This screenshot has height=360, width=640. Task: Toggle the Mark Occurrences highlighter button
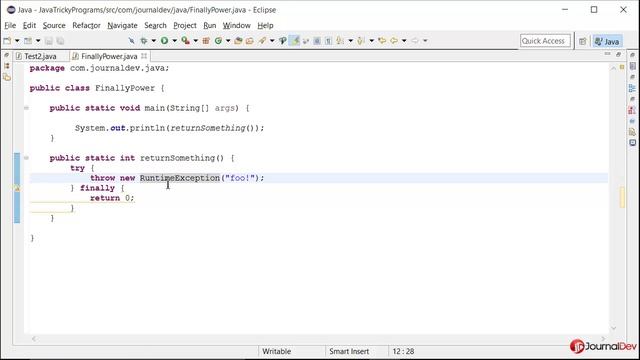click(x=294, y=41)
